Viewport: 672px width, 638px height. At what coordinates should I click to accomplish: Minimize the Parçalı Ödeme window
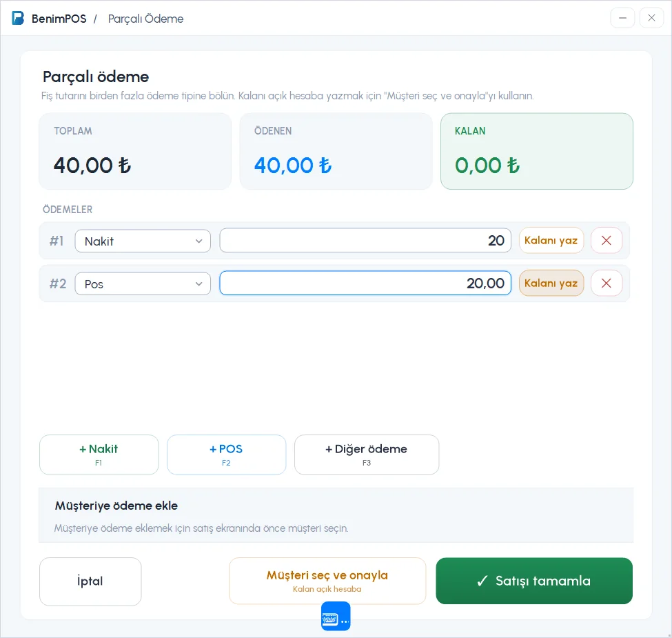622,18
